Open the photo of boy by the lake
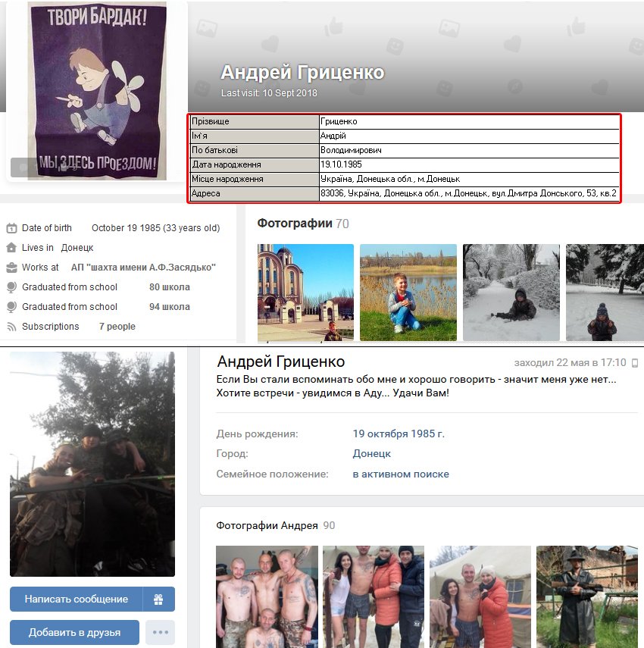644x648 pixels. coord(408,293)
